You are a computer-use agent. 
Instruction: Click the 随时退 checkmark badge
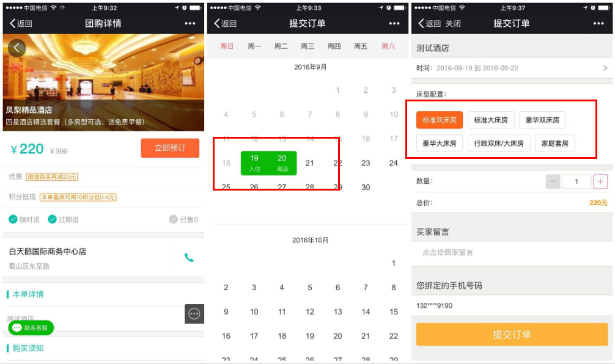24,219
